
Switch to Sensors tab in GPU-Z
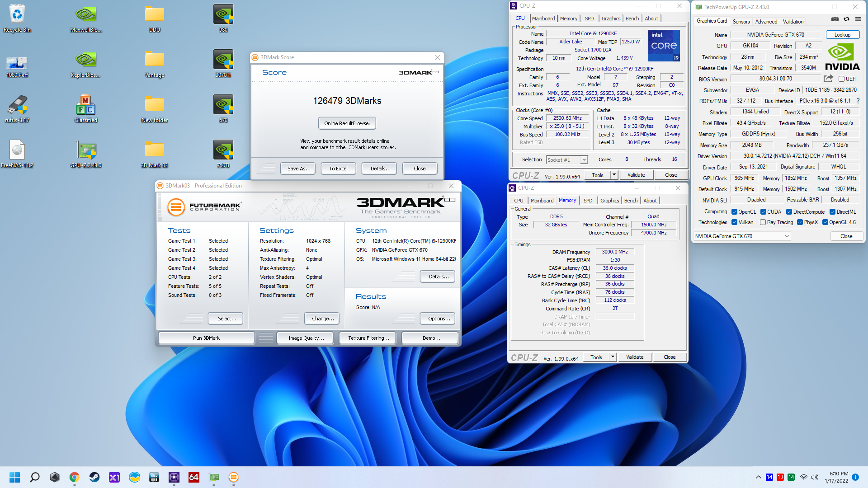[x=741, y=21]
